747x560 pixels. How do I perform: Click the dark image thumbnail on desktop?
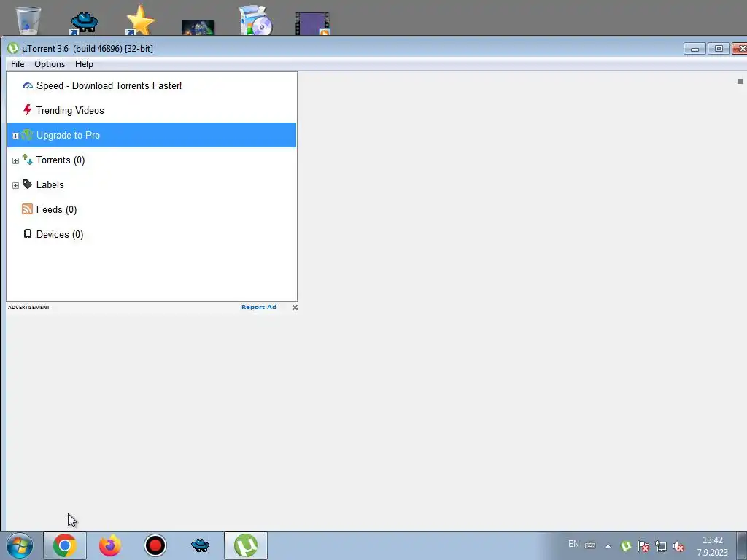(198, 28)
